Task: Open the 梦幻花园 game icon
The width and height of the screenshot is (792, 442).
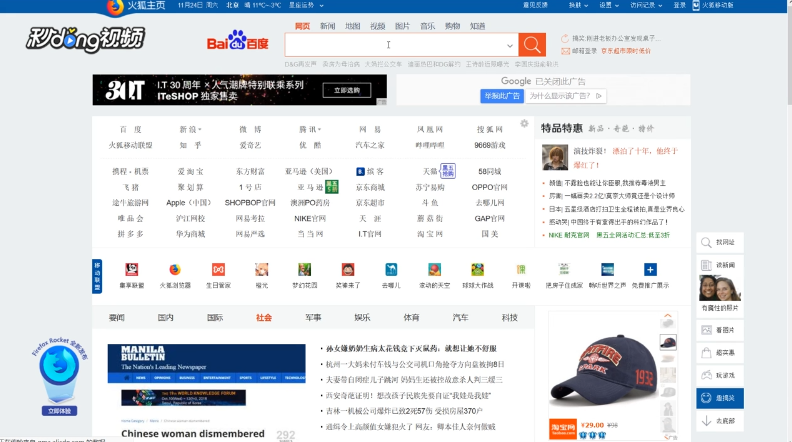Action: point(305,269)
